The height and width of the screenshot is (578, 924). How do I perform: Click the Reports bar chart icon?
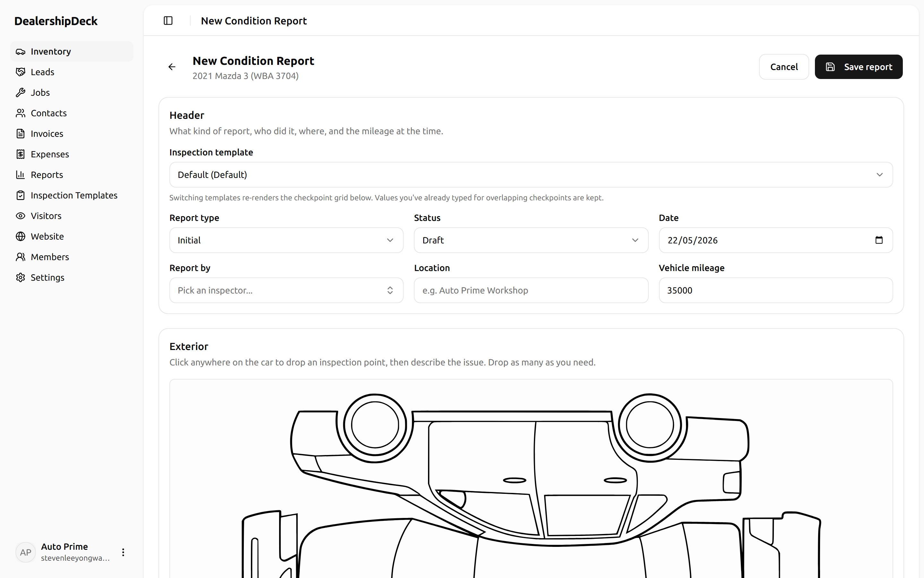pyautogui.click(x=21, y=175)
